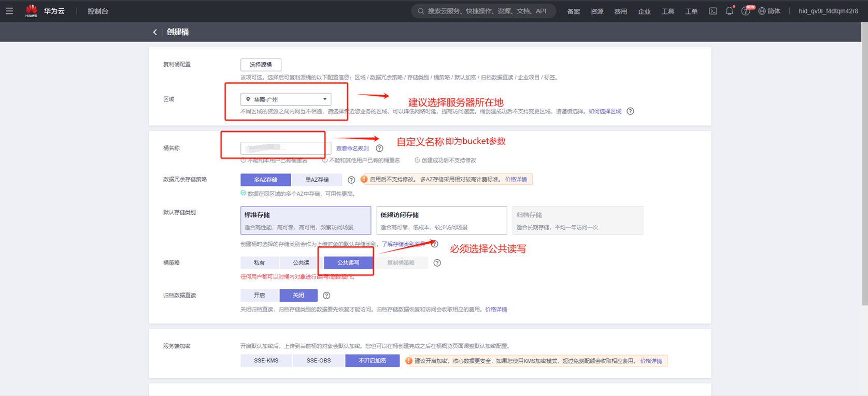The image size is (868, 396).
Task: Open the 工单 menu in top bar
Action: pos(691,11)
